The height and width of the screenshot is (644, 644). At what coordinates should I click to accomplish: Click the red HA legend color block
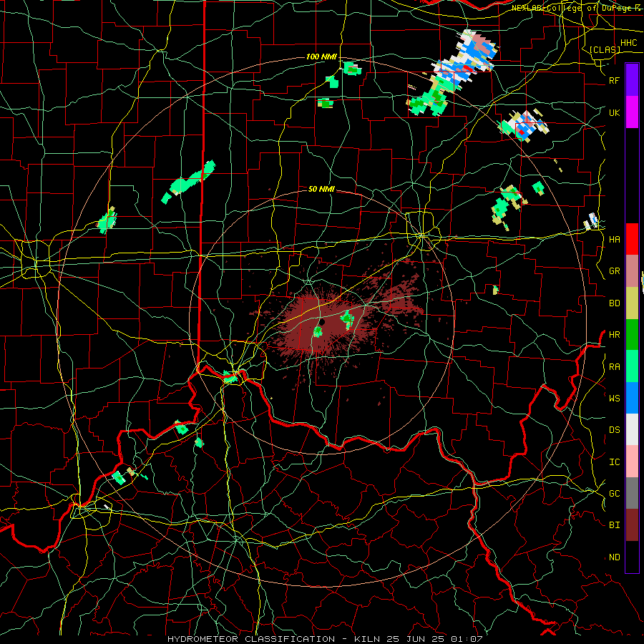click(632, 239)
